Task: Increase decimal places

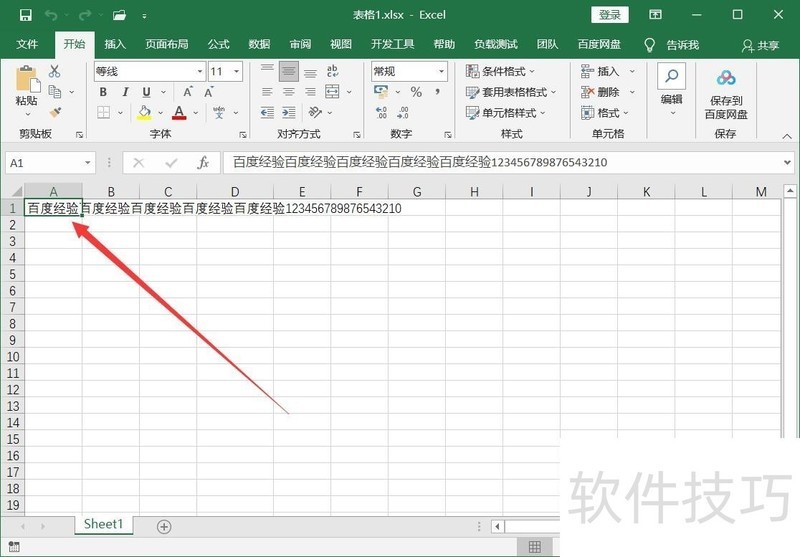Action: (x=381, y=112)
